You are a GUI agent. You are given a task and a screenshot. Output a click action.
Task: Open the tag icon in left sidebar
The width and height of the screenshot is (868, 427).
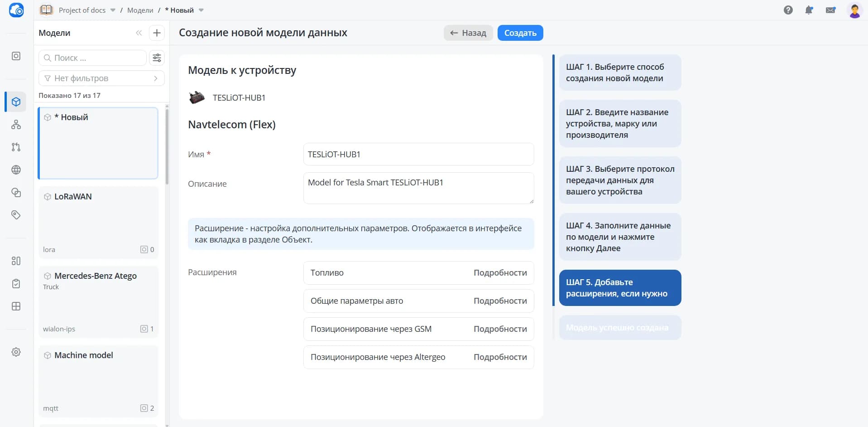(x=16, y=215)
